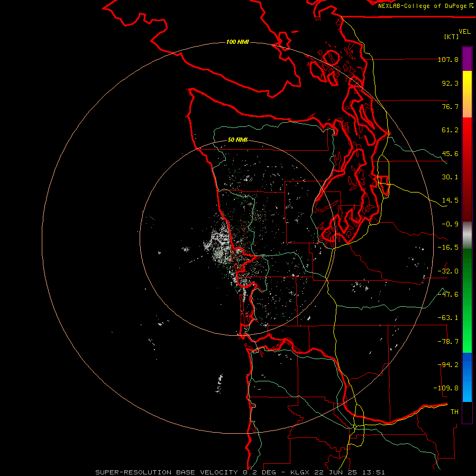Click the 14.5 velocity scale value
Viewport: 476px width, 476px height.
click(450, 200)
